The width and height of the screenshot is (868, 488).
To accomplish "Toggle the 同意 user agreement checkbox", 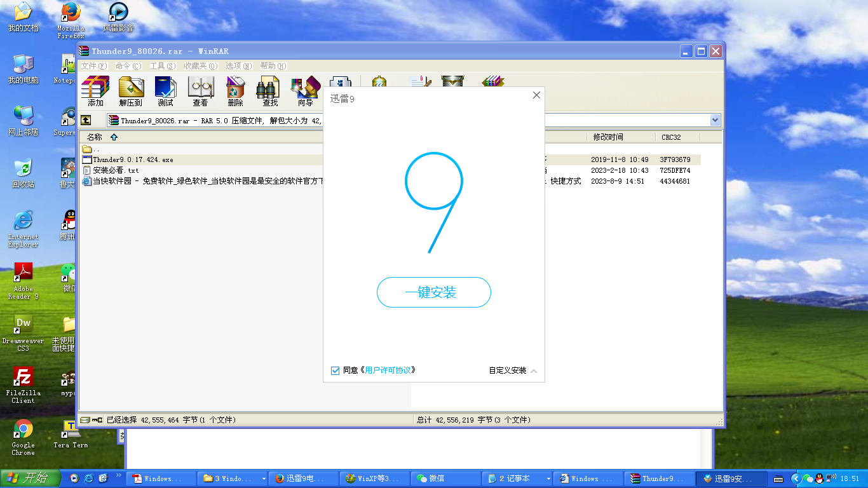I will (x=335, y=370).
